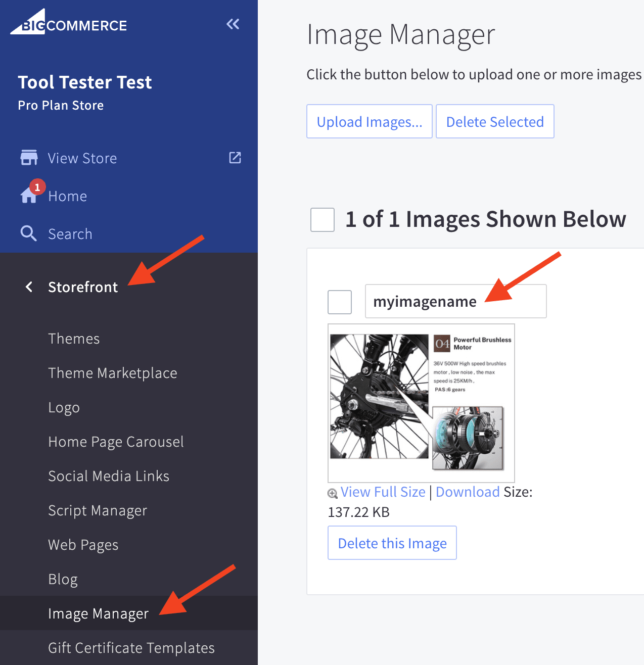Open store in new tab icon
The image size is (644, 665).
click(x=235, y=158)
